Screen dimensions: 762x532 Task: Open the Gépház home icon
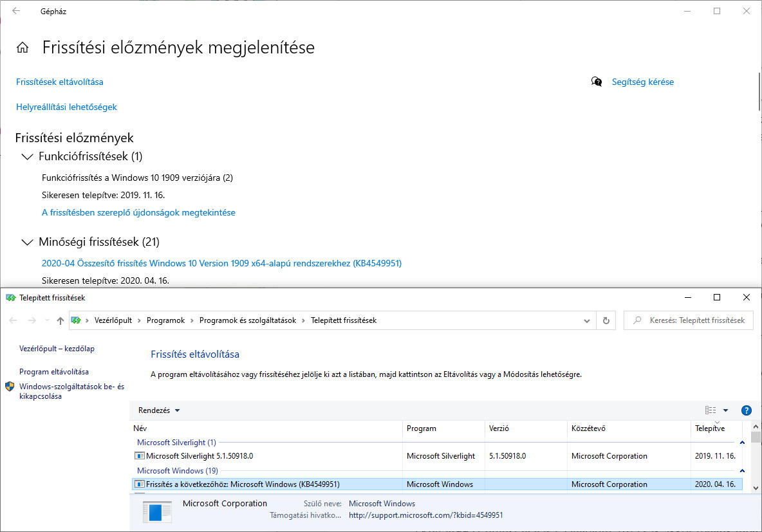(x=23, y=47)
